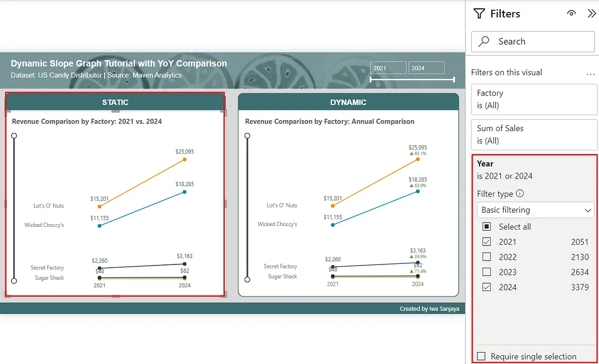Click the circle marker atop the STATIC slope chart
Viewport: 599px width, 364px height.
pos(14,135)
